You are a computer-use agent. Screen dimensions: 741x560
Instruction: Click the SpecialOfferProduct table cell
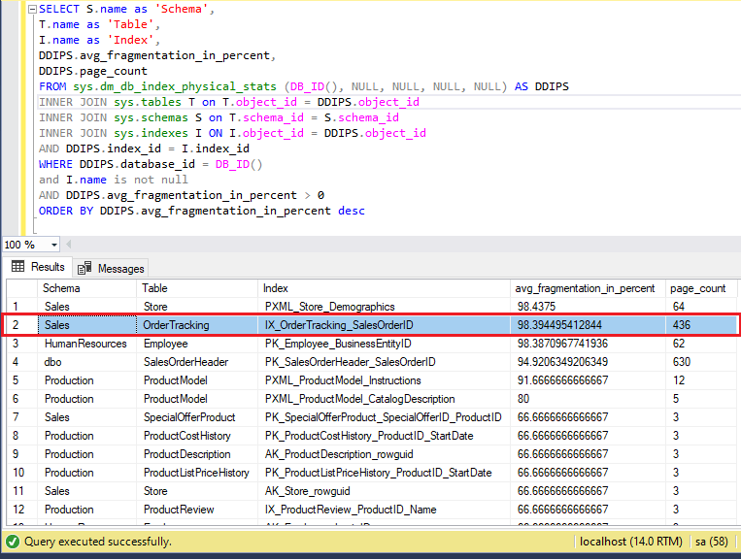(x=197, y=417)
